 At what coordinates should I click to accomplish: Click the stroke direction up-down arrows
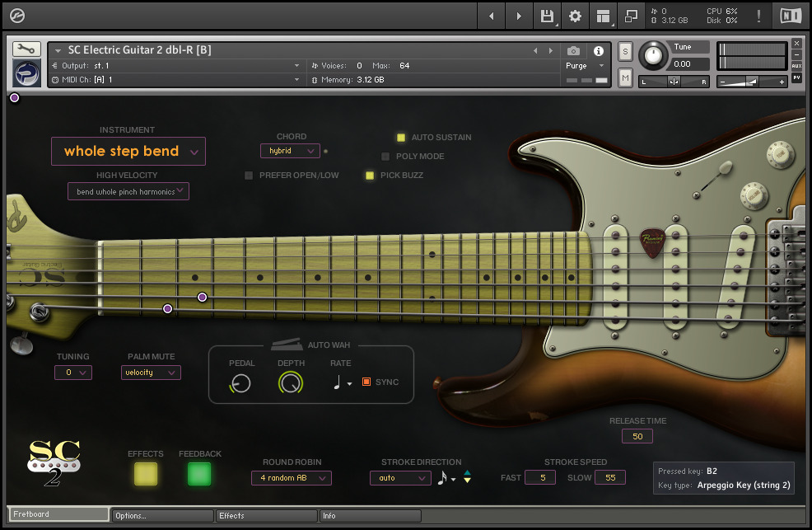[467, 476]
